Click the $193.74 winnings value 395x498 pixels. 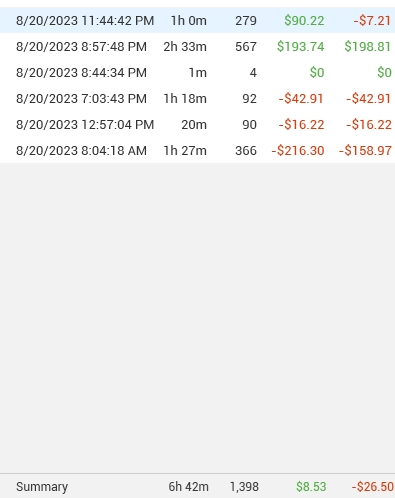click(300, 47)
